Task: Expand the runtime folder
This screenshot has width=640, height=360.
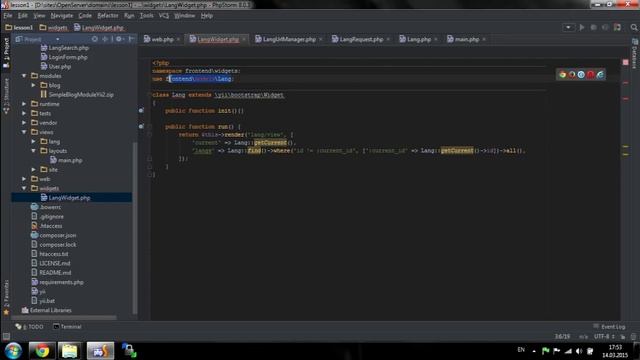Action: 24,104
